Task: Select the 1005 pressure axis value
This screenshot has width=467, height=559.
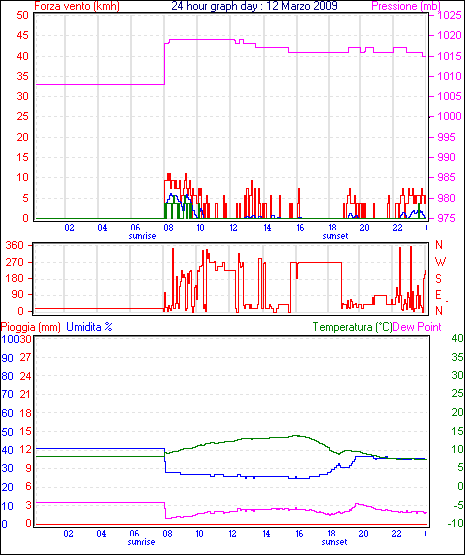Action: 449,96
